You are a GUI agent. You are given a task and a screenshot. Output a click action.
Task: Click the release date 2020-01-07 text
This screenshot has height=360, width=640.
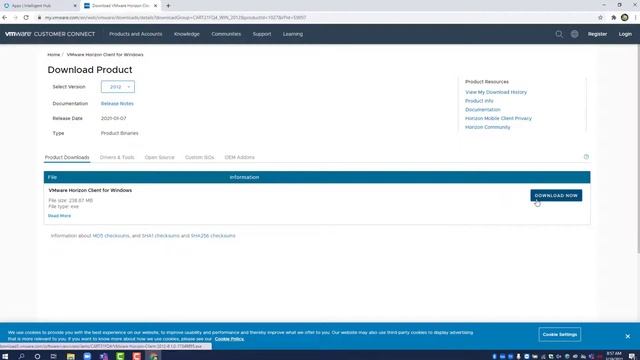[x=113, y=118]
